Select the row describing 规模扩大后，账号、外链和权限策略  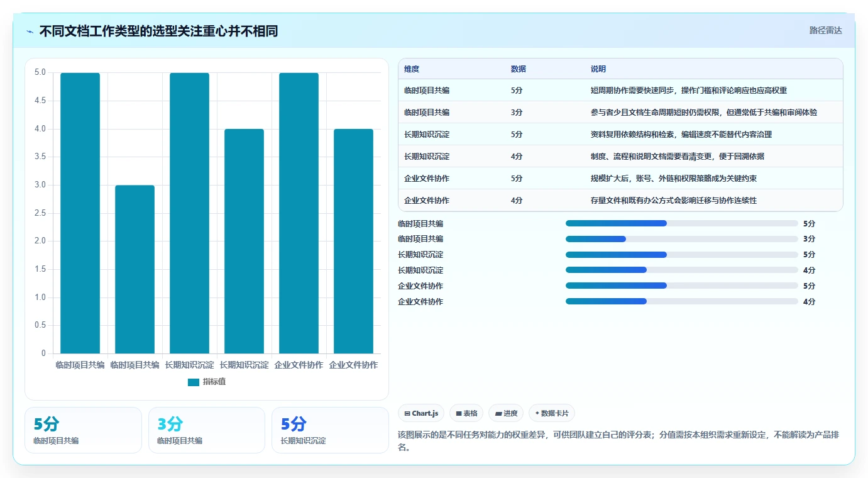[x=620, y=179]
